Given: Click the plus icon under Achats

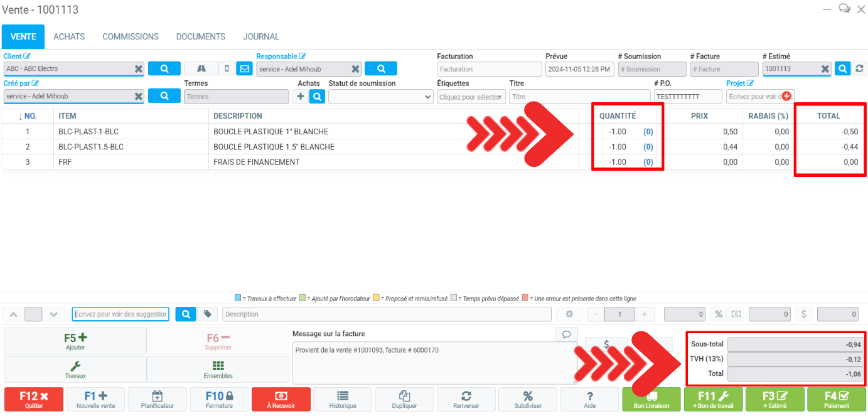Looking at the screenshot, I should [x=301, y=97].
